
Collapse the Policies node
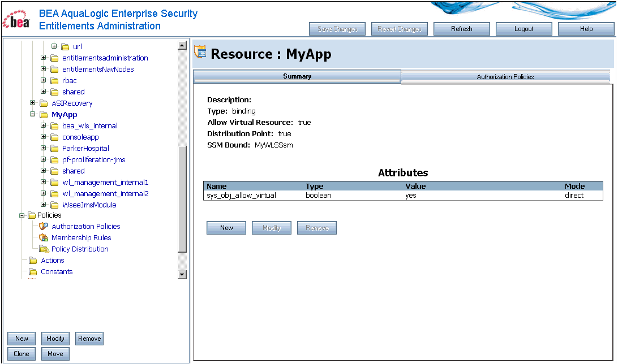point(22,216)
